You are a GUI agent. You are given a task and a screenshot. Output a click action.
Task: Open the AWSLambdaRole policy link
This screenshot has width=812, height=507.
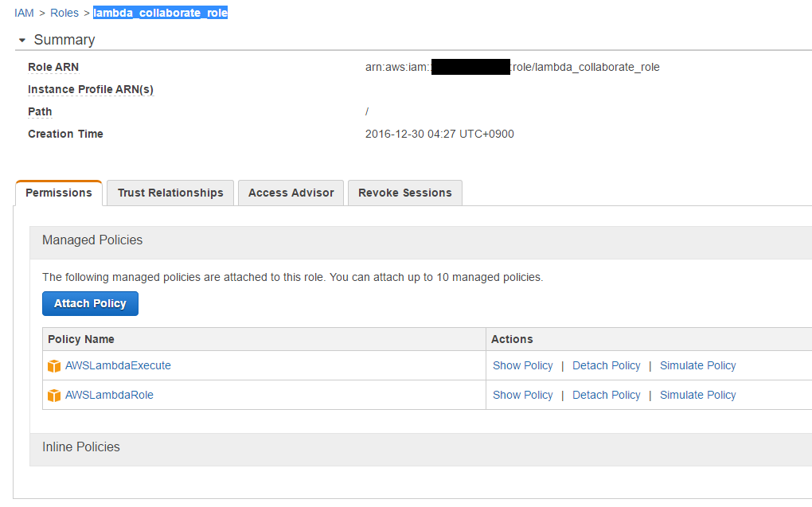pyautogui.click(x=109, y=395)
